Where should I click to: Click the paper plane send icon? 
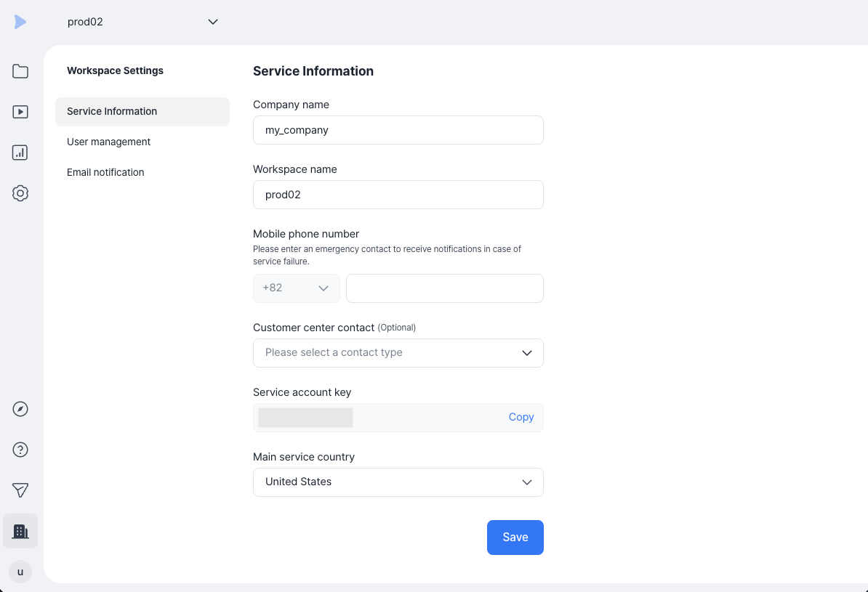pos(20,490)
